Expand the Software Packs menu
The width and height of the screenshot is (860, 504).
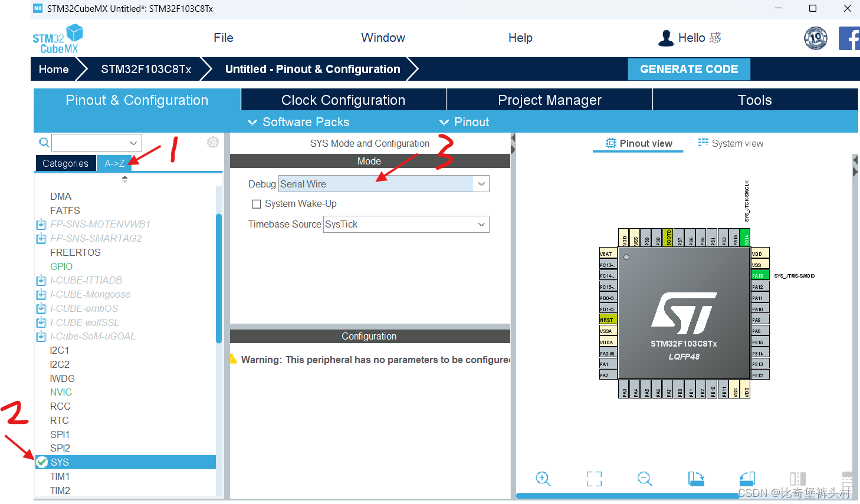[x=298, y=122]
